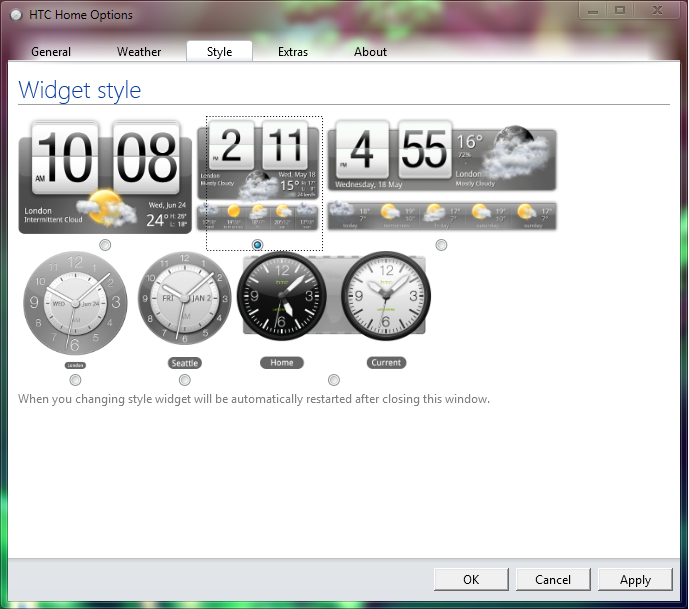
Task: Click the Cancel button
Action: [552, 579]
